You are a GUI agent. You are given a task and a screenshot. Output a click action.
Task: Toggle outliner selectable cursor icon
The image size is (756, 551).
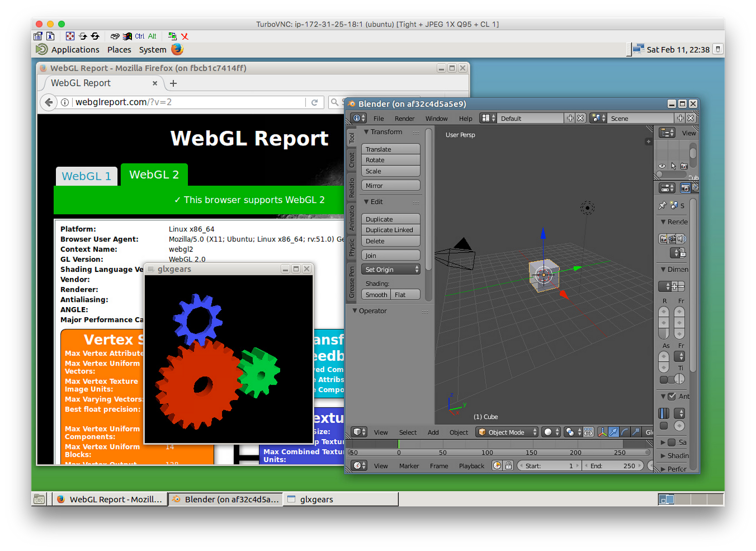[x=673, y=166]
